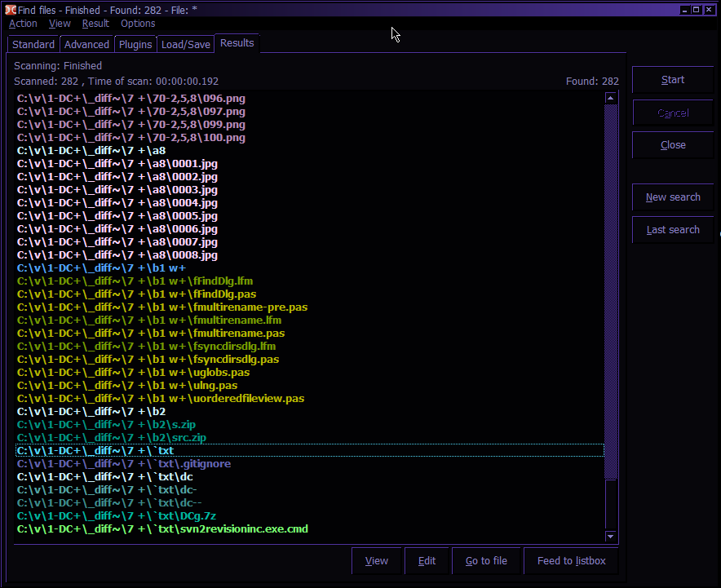This screenshot has width=721, height=588.
Task: Open the View menu
Action: 60,24
